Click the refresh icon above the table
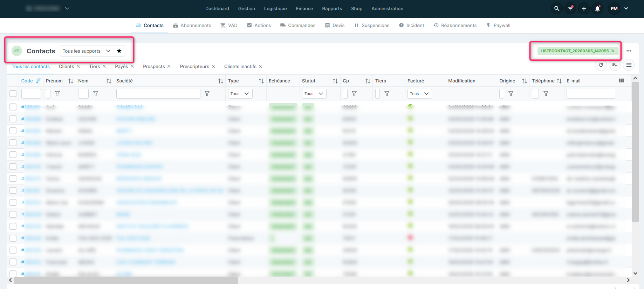 coord(601,65)
